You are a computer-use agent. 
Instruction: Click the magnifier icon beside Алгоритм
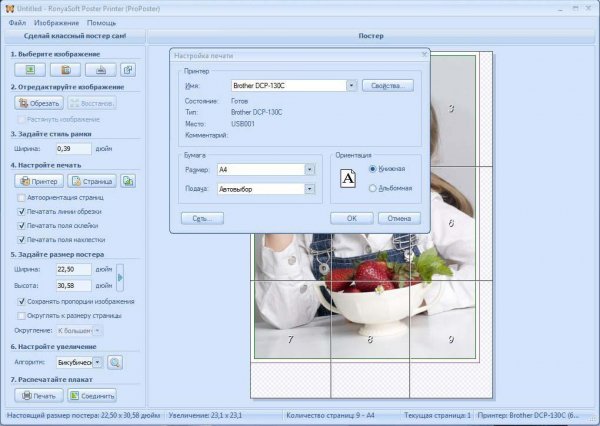click(x=114, y=362)
